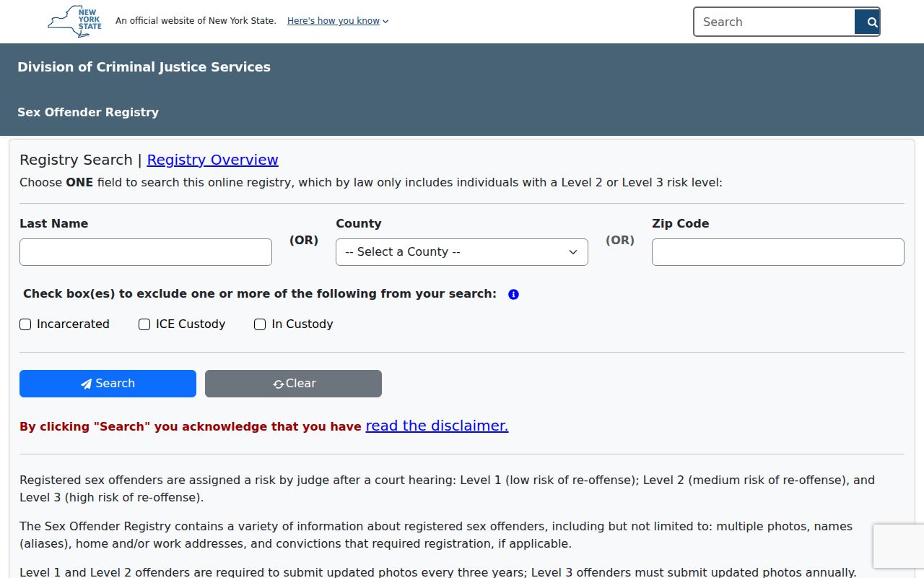This screenshot has width=924, height=578.
Task: Click the paragraph starting "Registered sex offenders are assigned"
Action: pos(448,488)
